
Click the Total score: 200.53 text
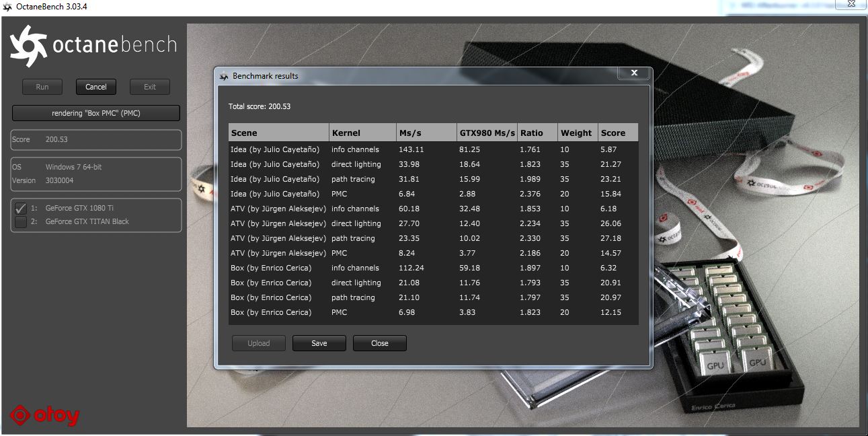(x=260, y=106)
